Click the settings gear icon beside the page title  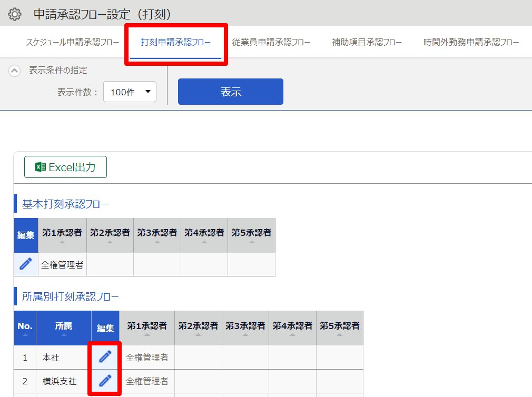15,14
